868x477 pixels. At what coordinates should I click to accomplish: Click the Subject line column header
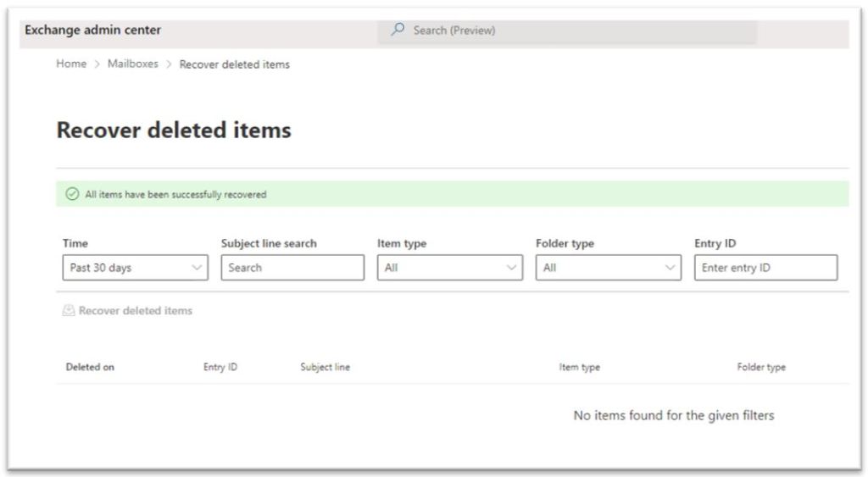pyautogui.click(x=325, y=367)
